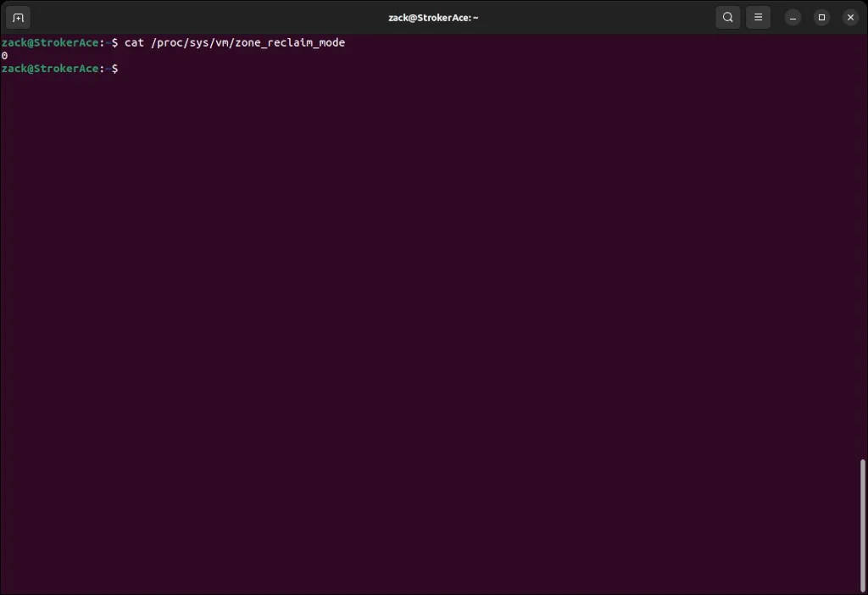Select the cat zone_reclaim_mode command text
868x595 pixels.
[233, 42]
